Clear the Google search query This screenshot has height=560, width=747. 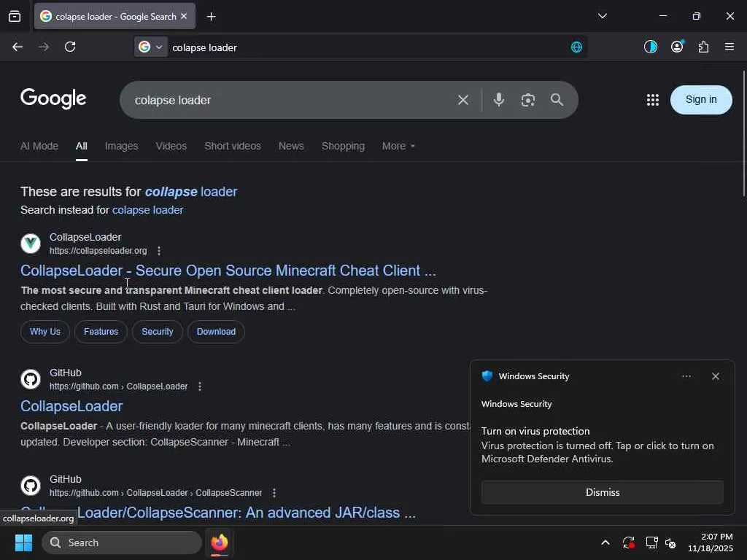click(x=463, y=100)
